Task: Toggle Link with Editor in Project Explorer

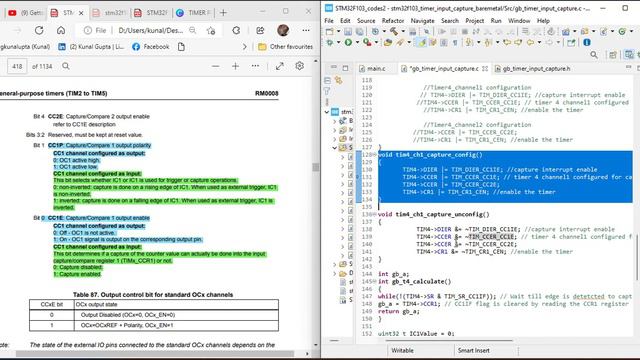Action: click(x=338, y=80)
